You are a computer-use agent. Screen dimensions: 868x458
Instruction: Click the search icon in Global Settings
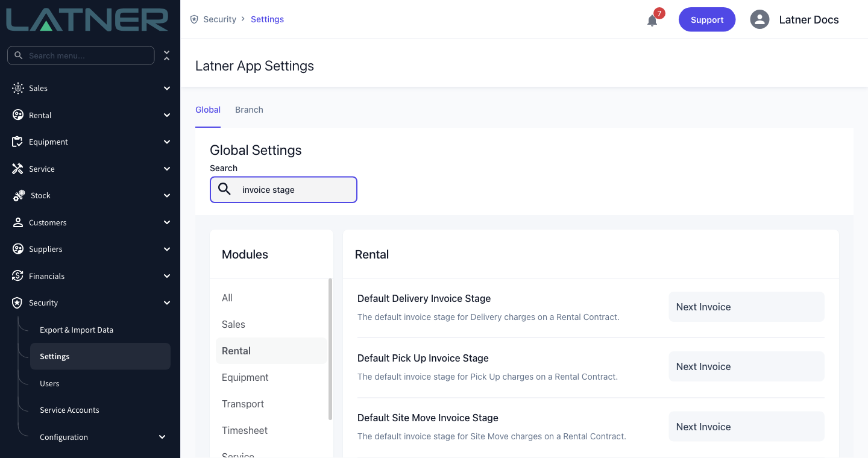(x=224, y=189)
